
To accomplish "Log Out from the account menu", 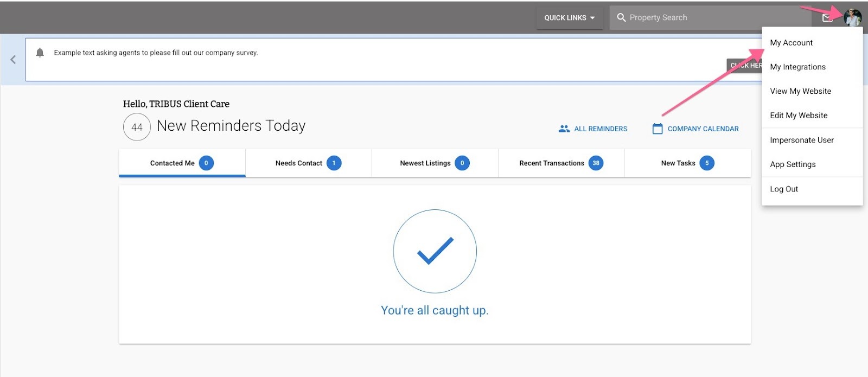I will coord(784,189).
